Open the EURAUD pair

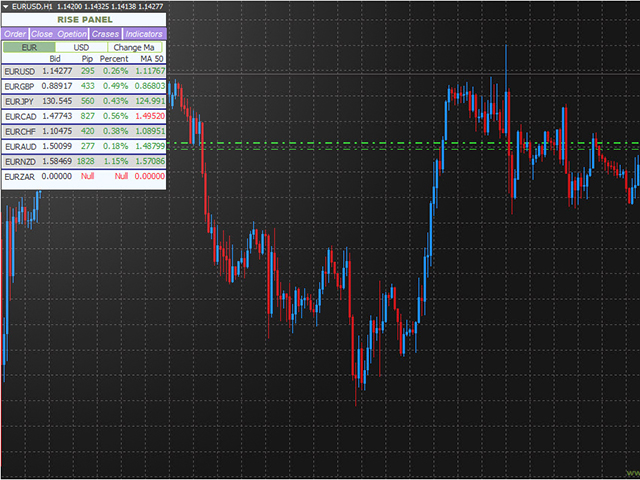point(20,146)
